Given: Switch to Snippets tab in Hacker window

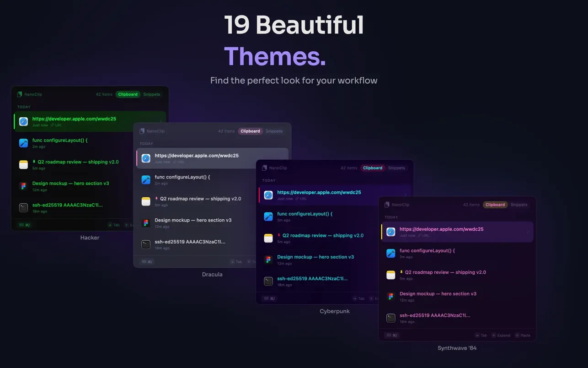Looking at the screenshot, I should click(x=152, y=94).
